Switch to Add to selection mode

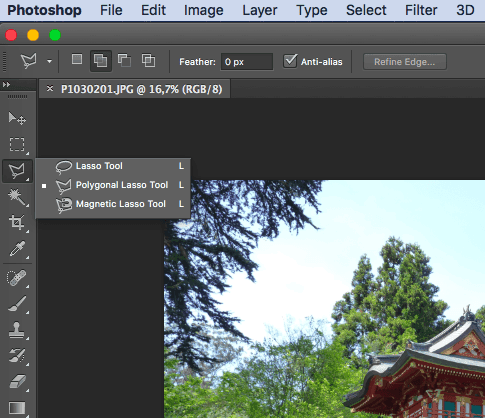point(100,61)
